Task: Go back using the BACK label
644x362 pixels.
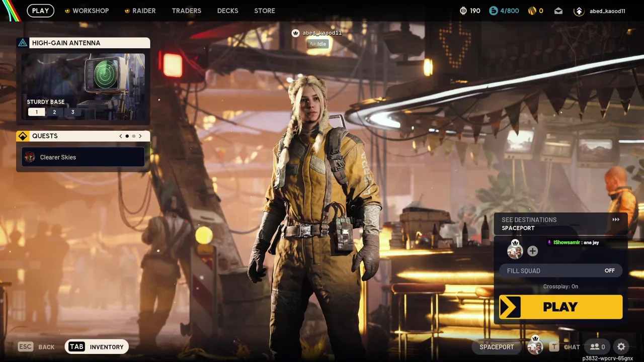Action: coord(46,347)
